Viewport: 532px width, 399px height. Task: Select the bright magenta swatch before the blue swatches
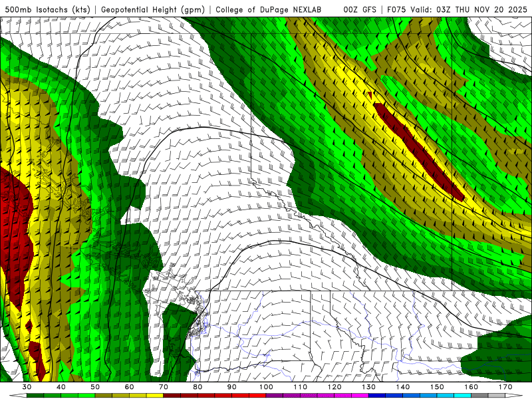tap(360, 396)
